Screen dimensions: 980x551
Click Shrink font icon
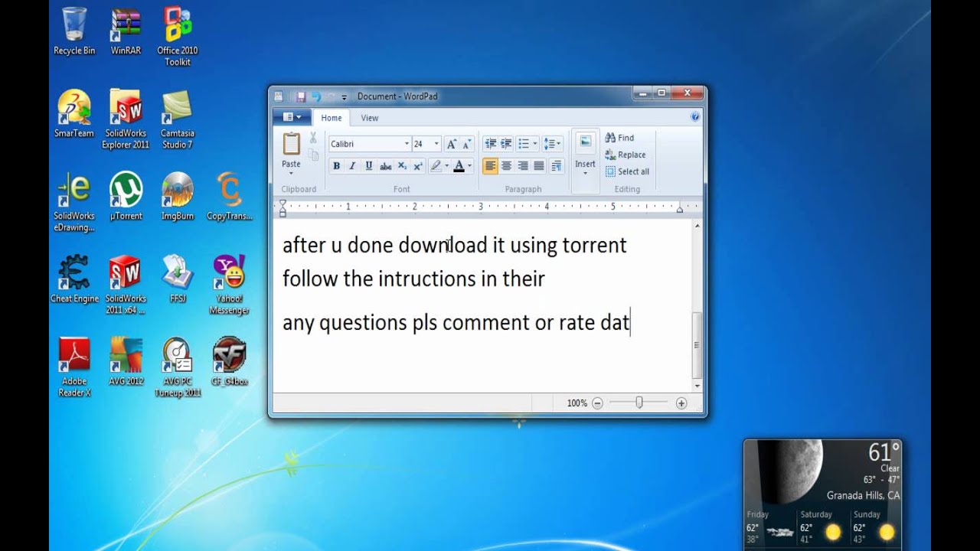[467, 144]
